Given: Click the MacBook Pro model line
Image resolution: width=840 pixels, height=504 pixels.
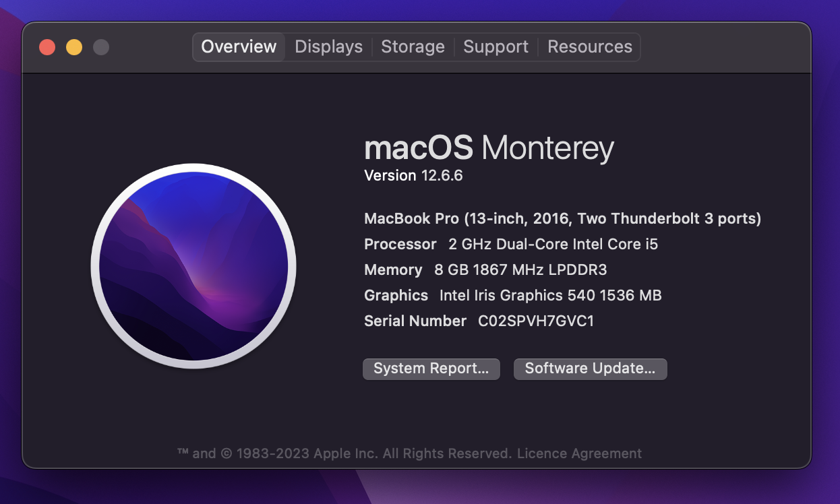Looking at the screenshot, I should click(562, 218).
